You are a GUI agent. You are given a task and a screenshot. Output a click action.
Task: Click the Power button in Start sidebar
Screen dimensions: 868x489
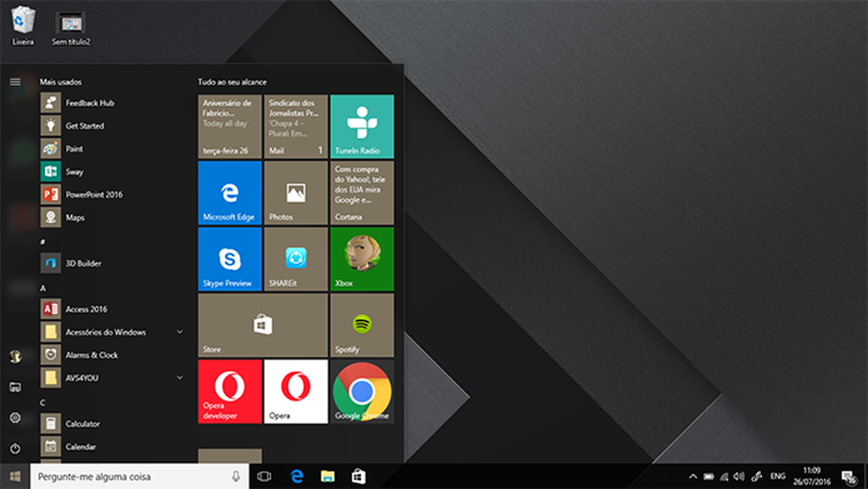(x=15, y=448)
